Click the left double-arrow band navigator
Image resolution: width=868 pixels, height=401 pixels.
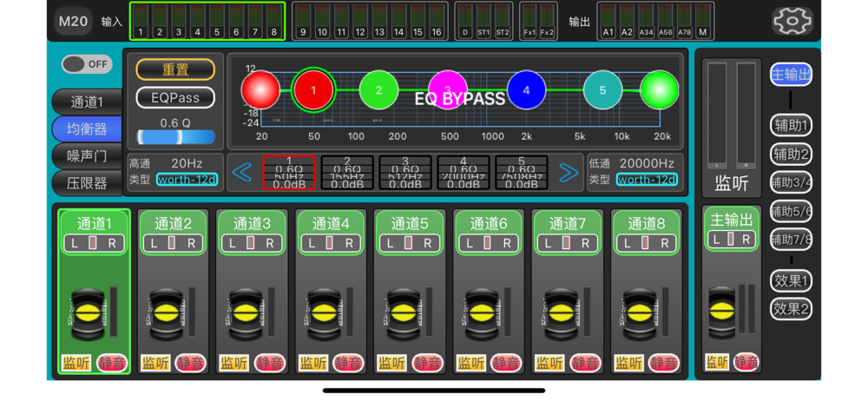[x=242, y=173]
